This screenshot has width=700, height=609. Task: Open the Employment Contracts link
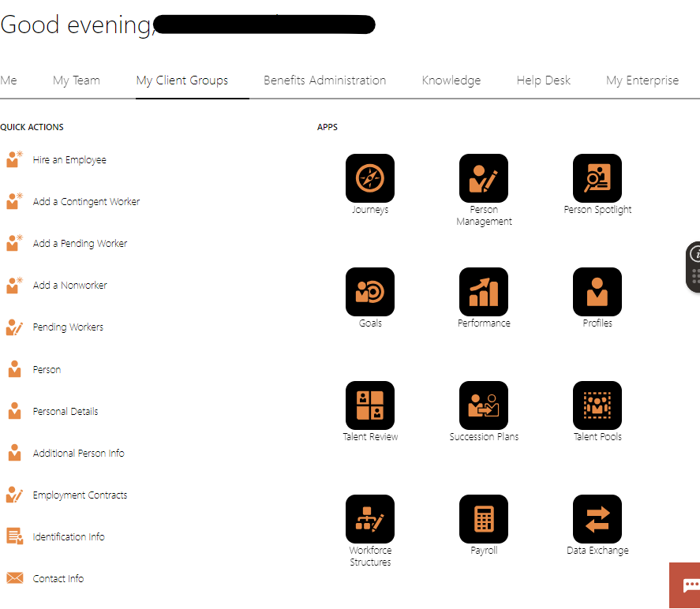pos(80,495)
